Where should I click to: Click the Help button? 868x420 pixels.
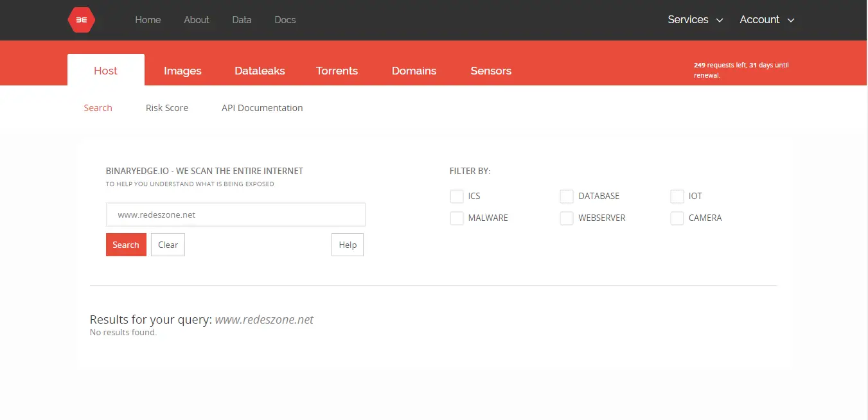pyautogui.click(x=348, y=245)
